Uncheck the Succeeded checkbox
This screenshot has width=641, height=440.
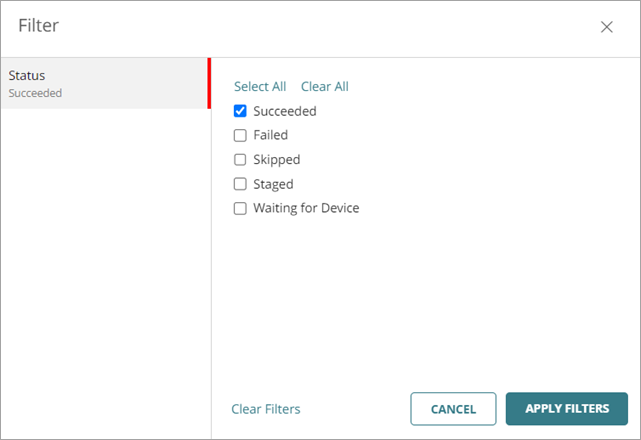240,111
